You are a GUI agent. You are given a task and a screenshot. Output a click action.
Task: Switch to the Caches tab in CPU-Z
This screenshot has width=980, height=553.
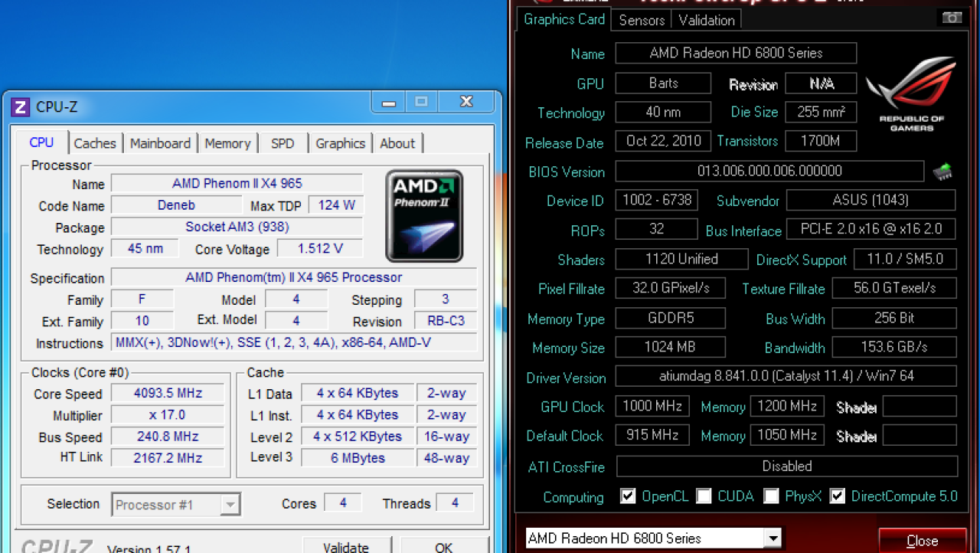coord(95,143)
